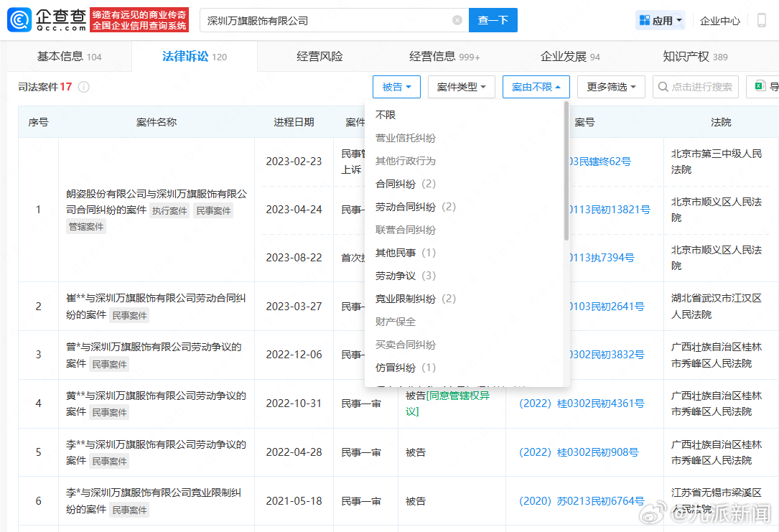Screen dimensions: 779x532
Task: Click the 案件名称 column header
Action: coord(157,122)
